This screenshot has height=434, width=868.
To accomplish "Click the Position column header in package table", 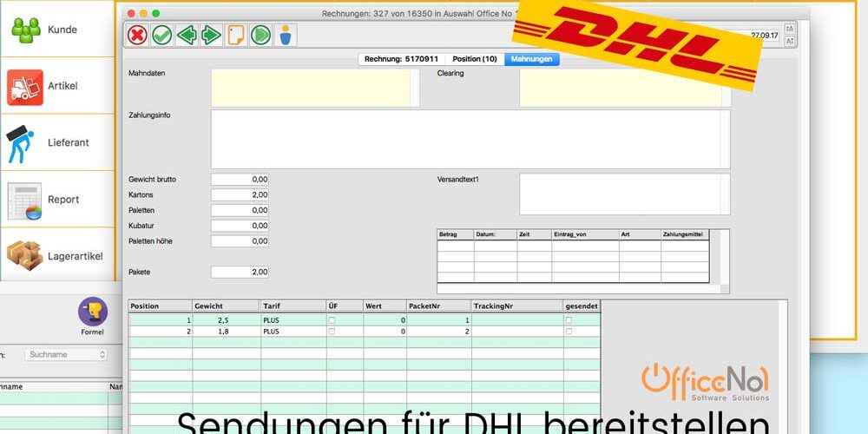I will [160, 306].
